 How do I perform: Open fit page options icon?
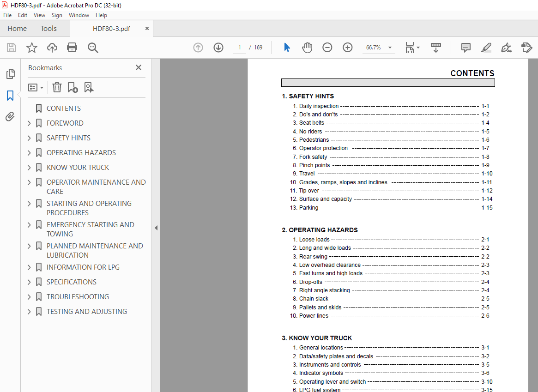click(x=412, y=48)
